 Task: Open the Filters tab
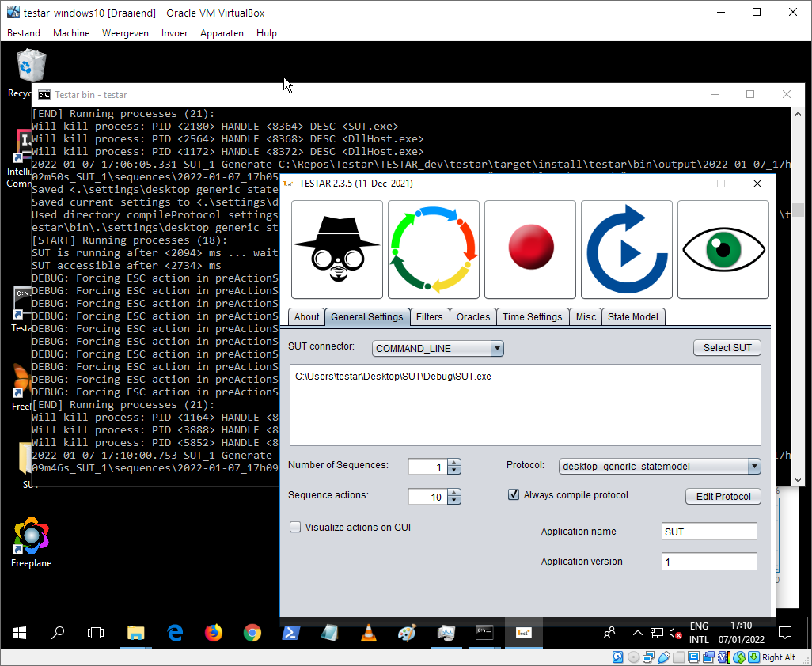point(429,316)
